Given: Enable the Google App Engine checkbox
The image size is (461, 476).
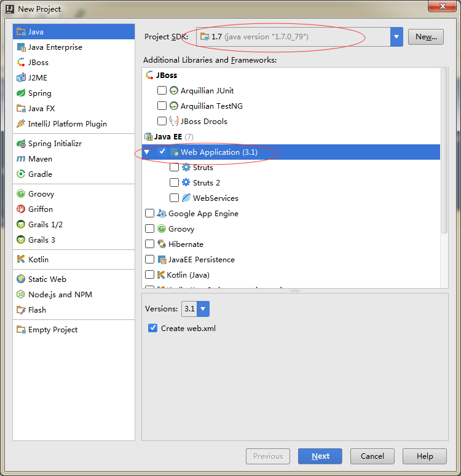Looking at the screenshot, I should pos(149,213).
